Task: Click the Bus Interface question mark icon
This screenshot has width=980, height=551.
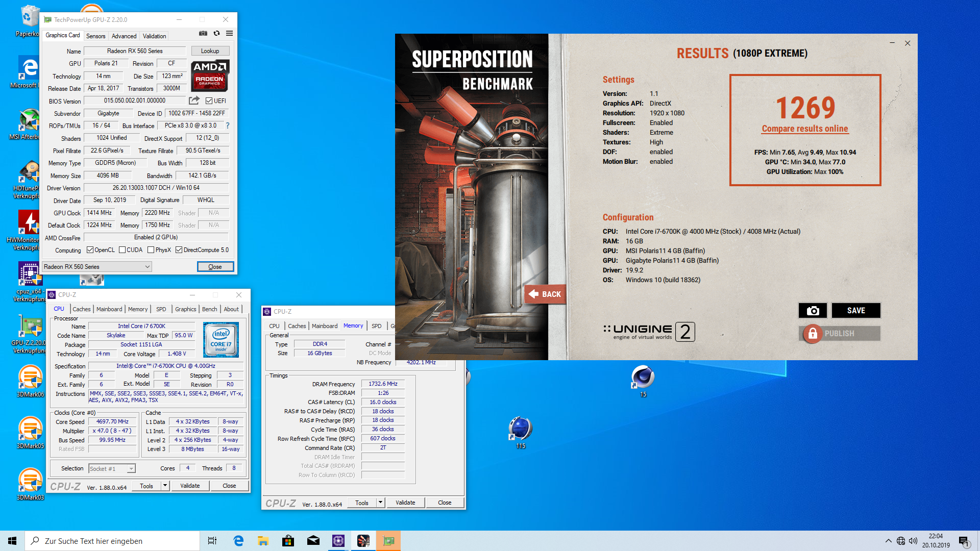Action: tap(228, 126)
